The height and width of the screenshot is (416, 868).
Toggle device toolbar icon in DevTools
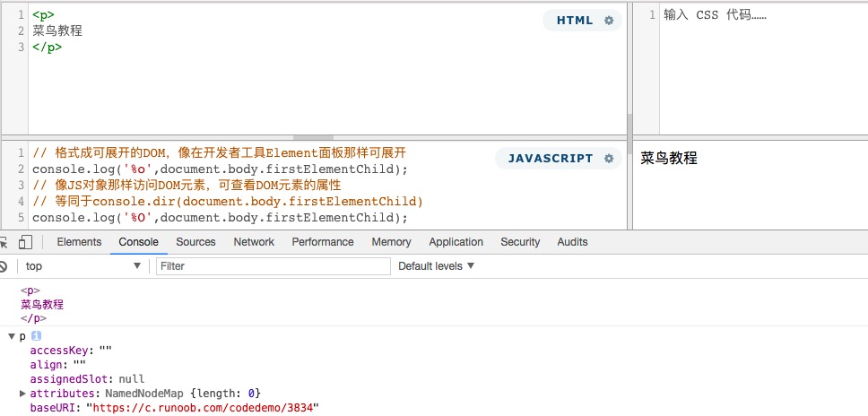25,242
